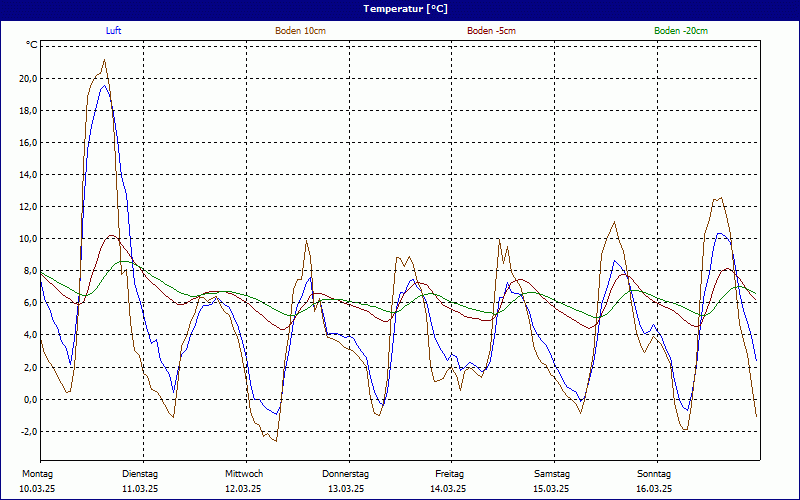The width and height of the screenshot is (800, 500).
Task: Select the Boden 10cm legend label
Action: click(x=300, y=31)
